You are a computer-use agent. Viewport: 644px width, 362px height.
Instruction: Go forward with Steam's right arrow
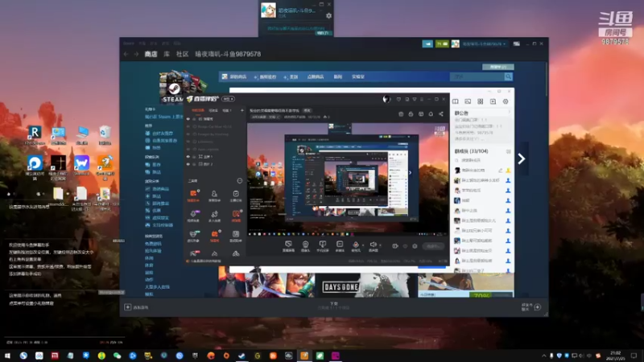pyautogui.click(x=136, y=54)
